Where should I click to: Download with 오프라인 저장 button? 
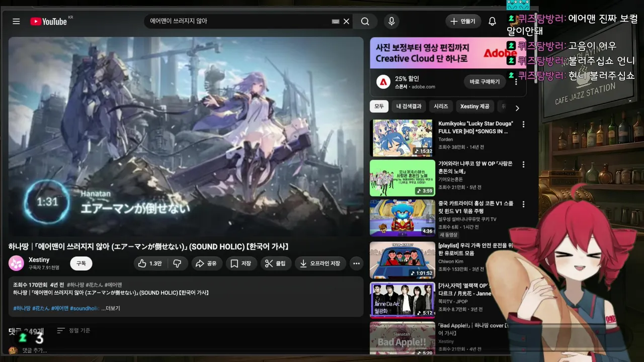320,263
